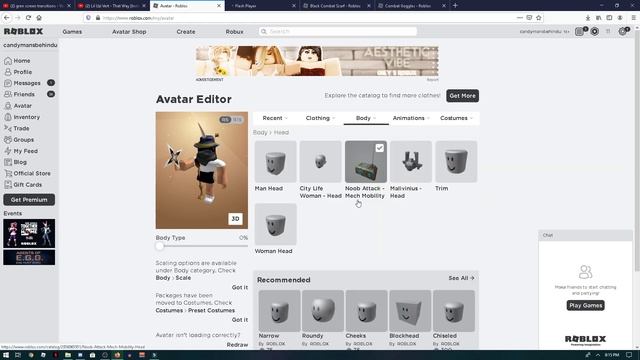Screen dimensions: 640x360
Task: Open the recommended Roundy head
Action: click(323, 311)
